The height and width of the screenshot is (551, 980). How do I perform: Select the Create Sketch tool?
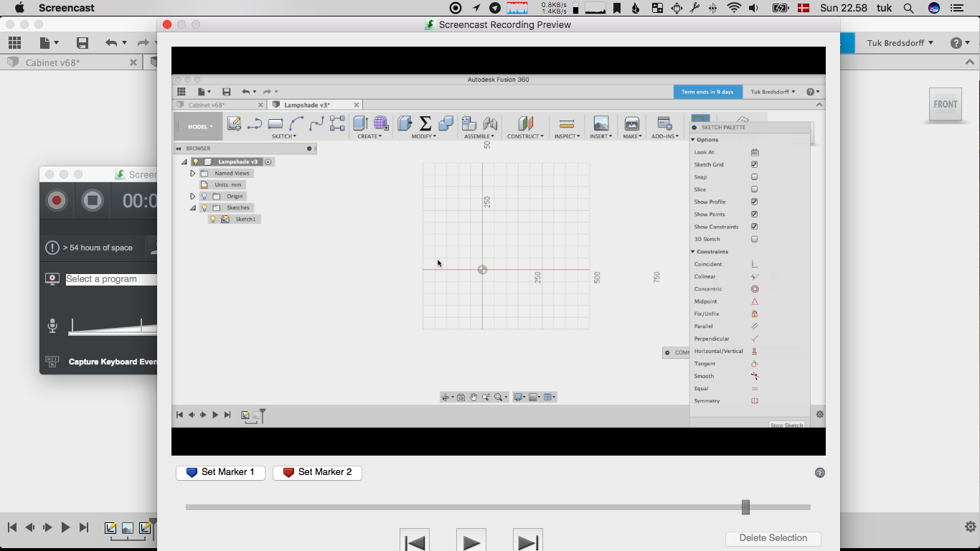pyautogui.click(x=234, y=123)
